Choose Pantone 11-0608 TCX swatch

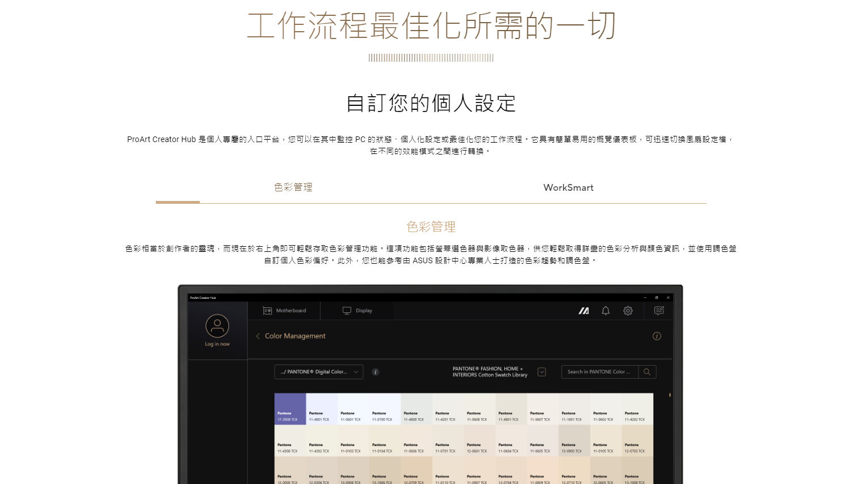point(480,409)
